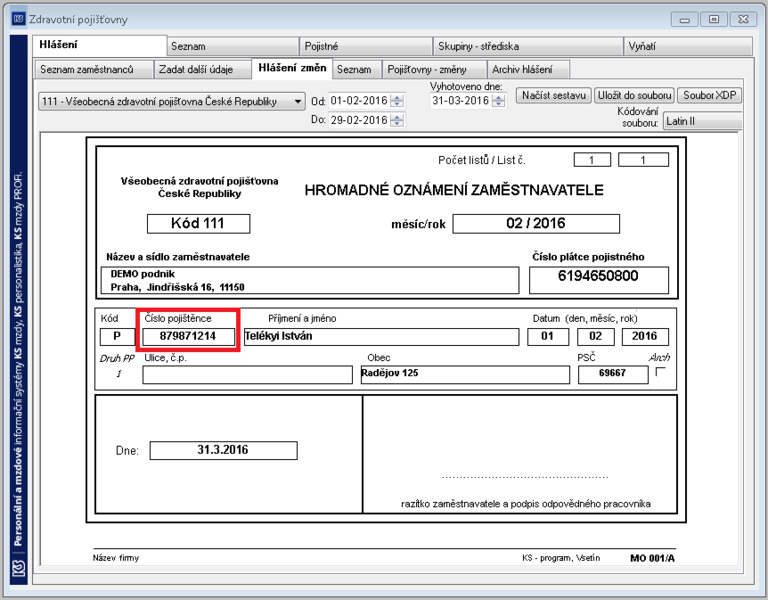Image resolution: width=768 pixels, height=600 pixels.
Task: Open the Kódování souboru Latin II dropdown
Action: tap(702, 121)
